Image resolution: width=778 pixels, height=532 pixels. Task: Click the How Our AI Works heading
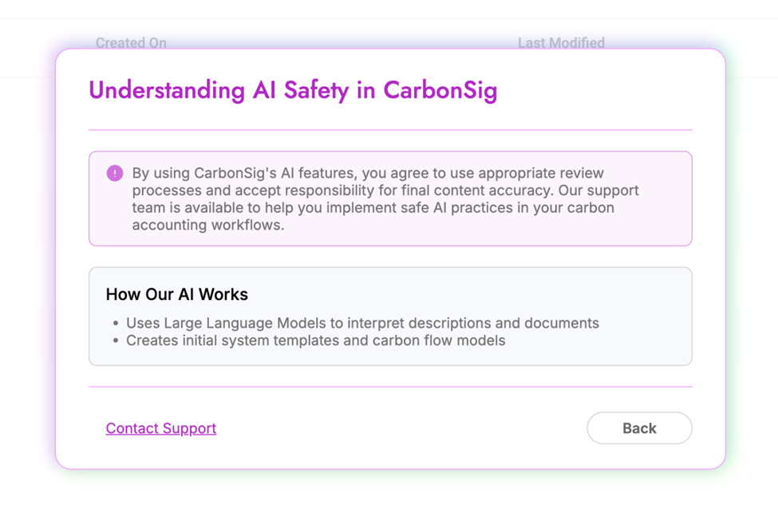[176, 294]
